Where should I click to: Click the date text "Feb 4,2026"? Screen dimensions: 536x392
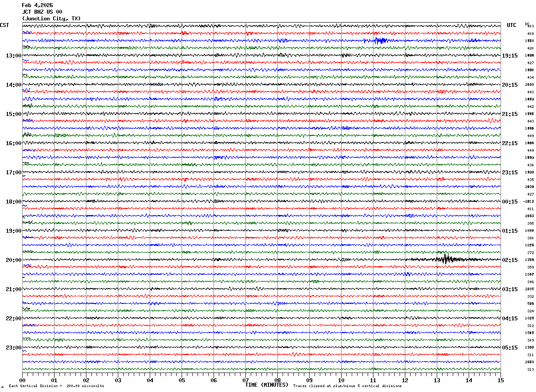37,5
